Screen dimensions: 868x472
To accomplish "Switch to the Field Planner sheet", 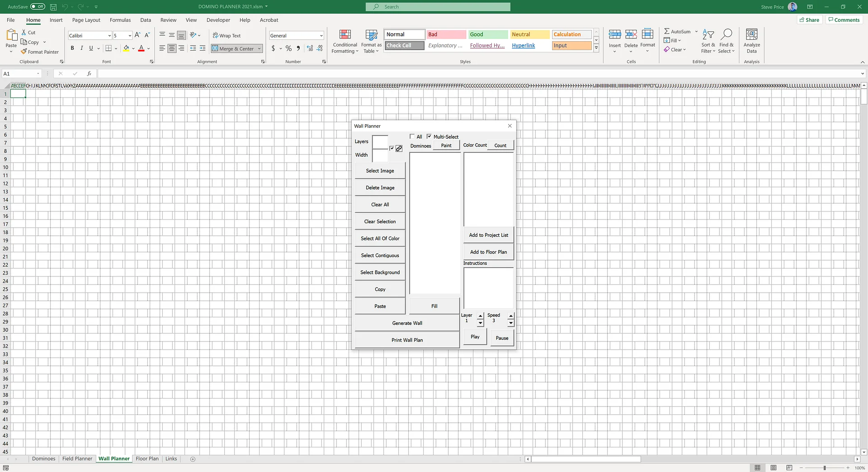I will [77, 459].
